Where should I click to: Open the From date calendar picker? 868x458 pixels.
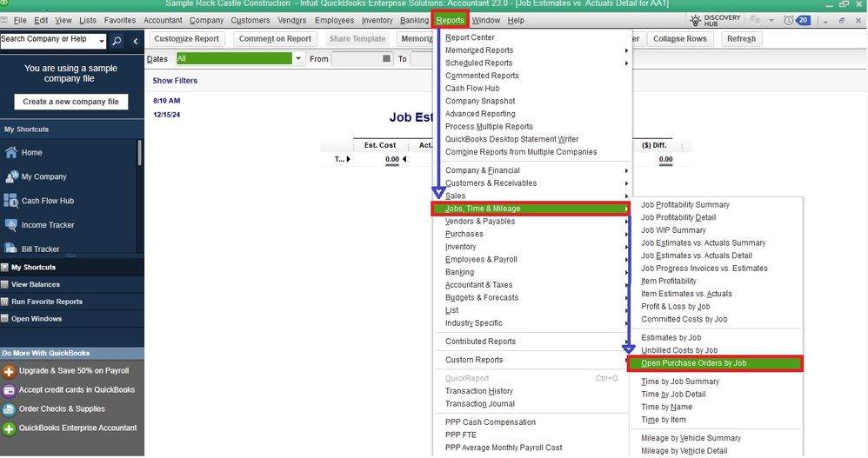tap(386, 58)
